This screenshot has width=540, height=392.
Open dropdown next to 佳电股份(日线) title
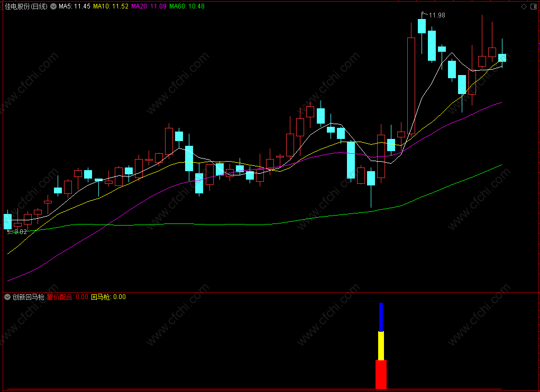point(53,6)
